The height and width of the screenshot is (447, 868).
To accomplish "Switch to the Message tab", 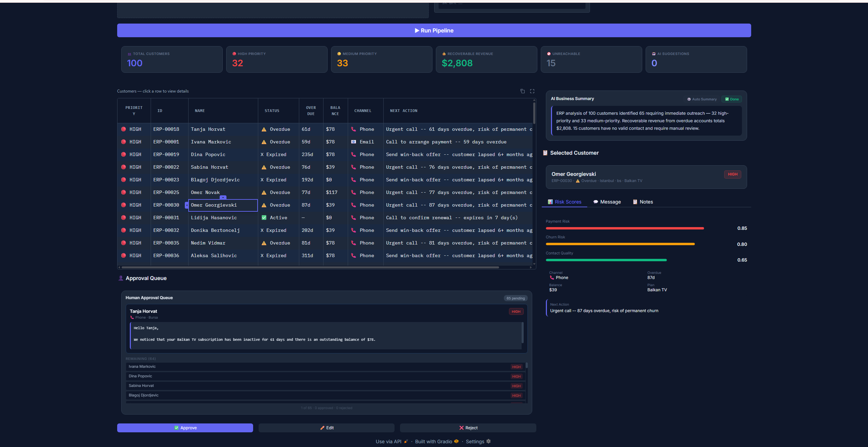I will click(x=607, y=202).
